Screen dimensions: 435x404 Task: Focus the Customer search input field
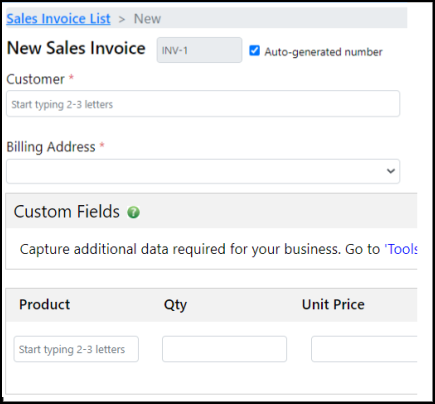[x=203, y=104]
